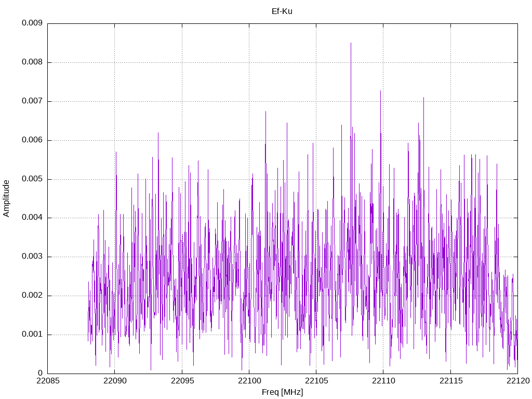Click the 22110 x-axis tick label
This screenshot has height=399, width=532.
click(x=383, y=381)
